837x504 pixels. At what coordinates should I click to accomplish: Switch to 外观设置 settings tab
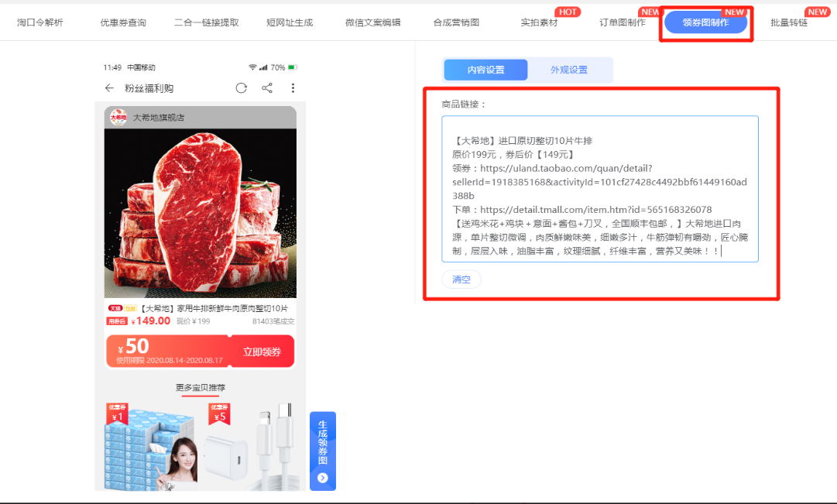click(569, 70)
